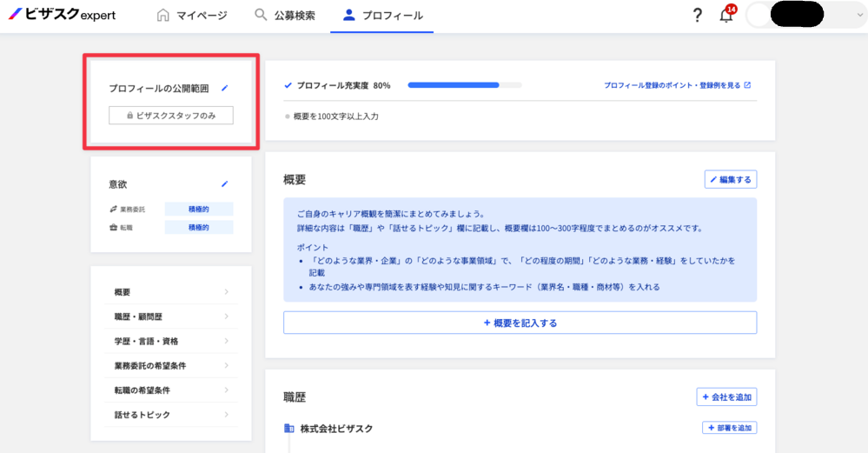Screen dimensions: 868x453
Task: Open 転職の希望条件 sidebar item
Action: [x=171, y=390]
